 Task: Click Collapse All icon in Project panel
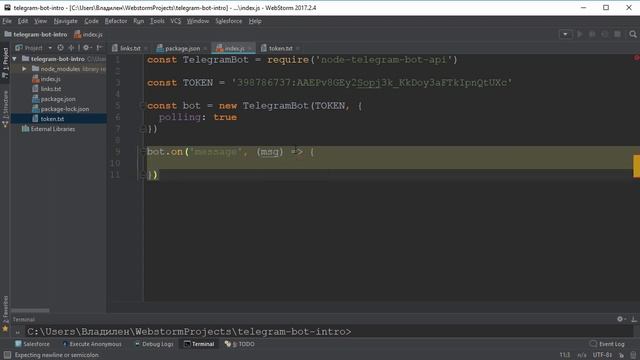[71, 48]
